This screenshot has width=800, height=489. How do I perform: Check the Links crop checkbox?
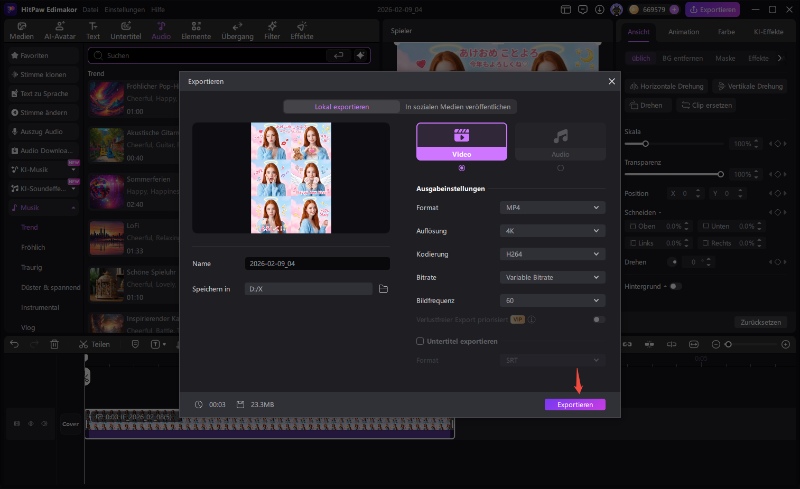[x=633, y=243]
